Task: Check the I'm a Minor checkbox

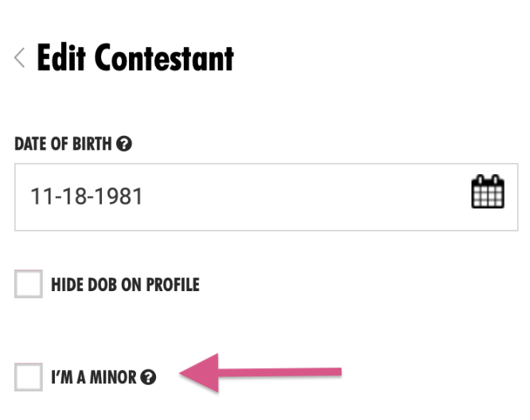Action: click(x=29, y=377)
